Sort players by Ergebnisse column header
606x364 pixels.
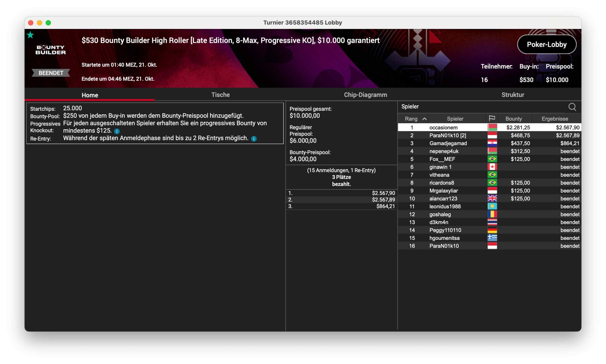click(554, 119)
